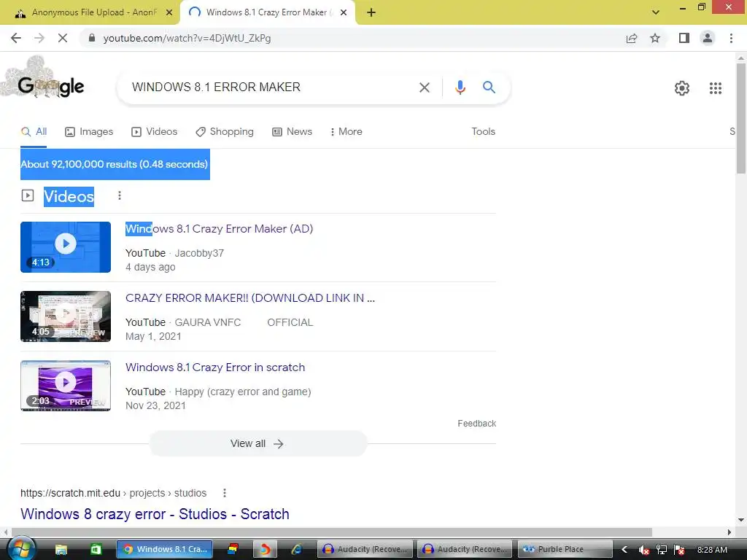The image size is (747, 560).
Task: Click the scroll right arrow
Action: click(x=729, y=532)
